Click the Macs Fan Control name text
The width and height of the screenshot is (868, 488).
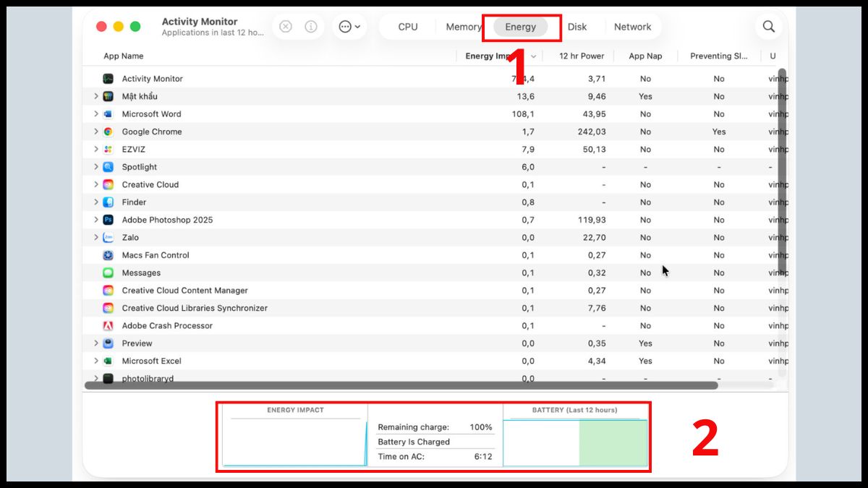[156, 255]
